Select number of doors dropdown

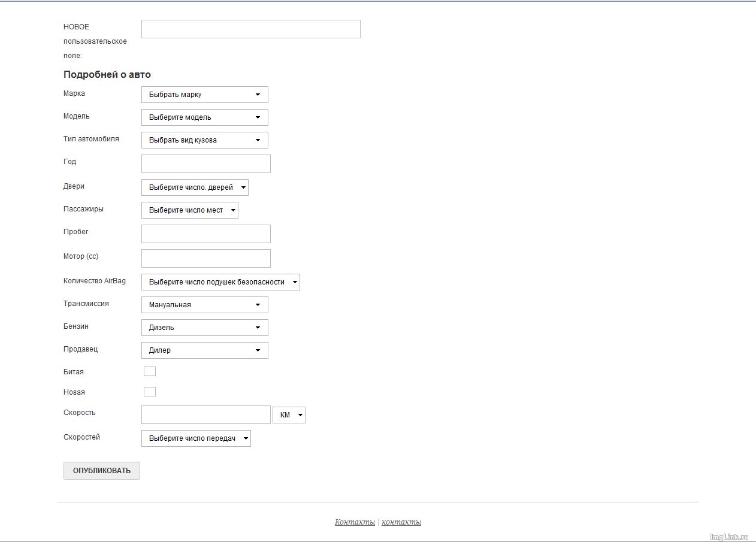(x=195, y=187)
